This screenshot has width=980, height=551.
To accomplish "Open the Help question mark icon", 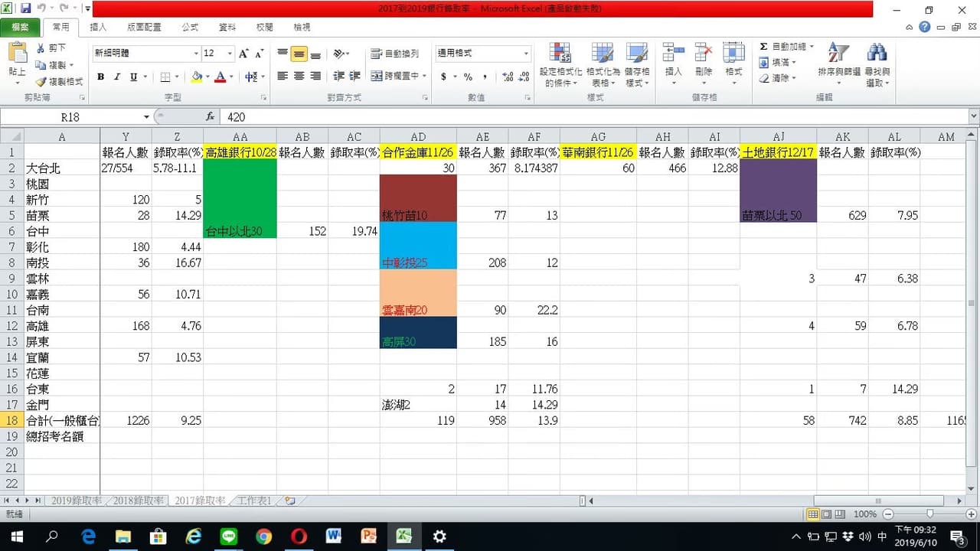I will (925, 27).
